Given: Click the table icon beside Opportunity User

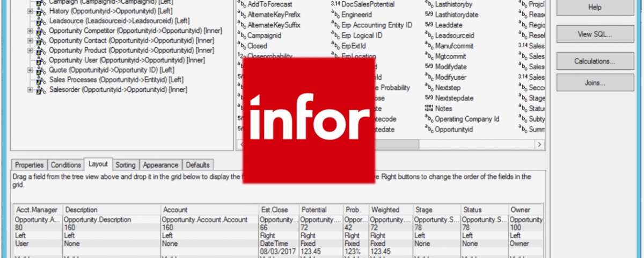Looking at the screenshot, I should 41,60.
